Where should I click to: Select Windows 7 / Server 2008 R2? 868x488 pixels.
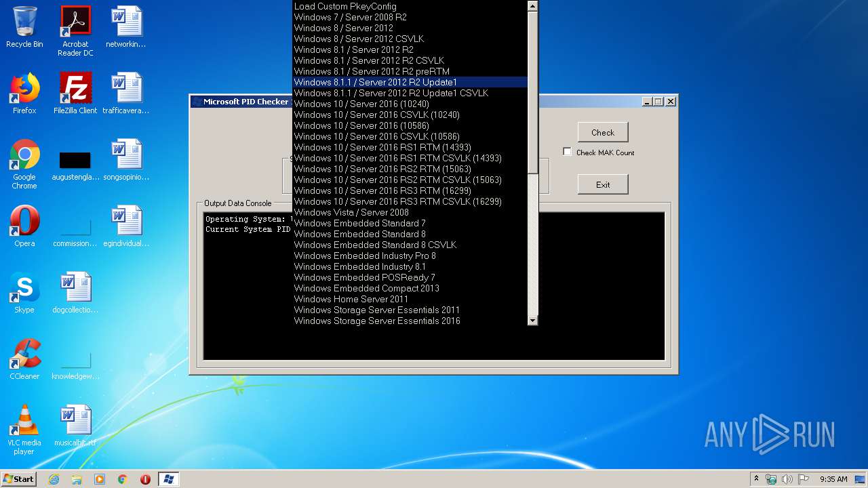pos(410,17)
